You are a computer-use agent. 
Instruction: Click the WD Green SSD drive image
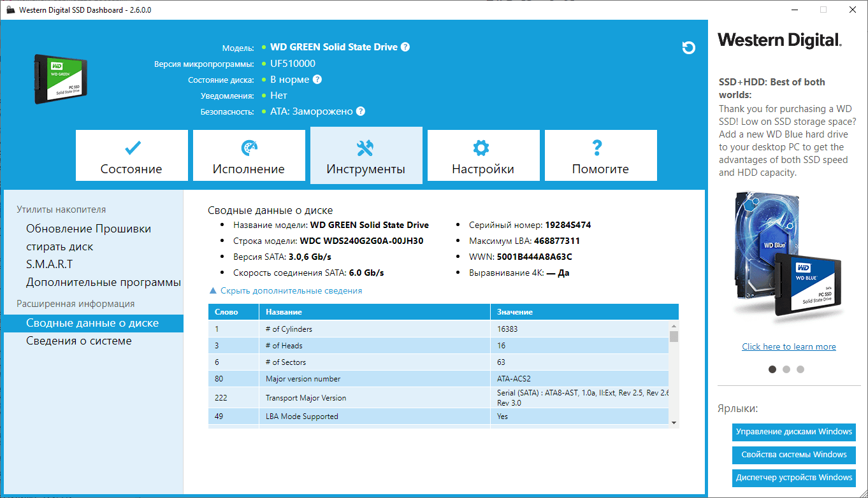coord(61,78)
